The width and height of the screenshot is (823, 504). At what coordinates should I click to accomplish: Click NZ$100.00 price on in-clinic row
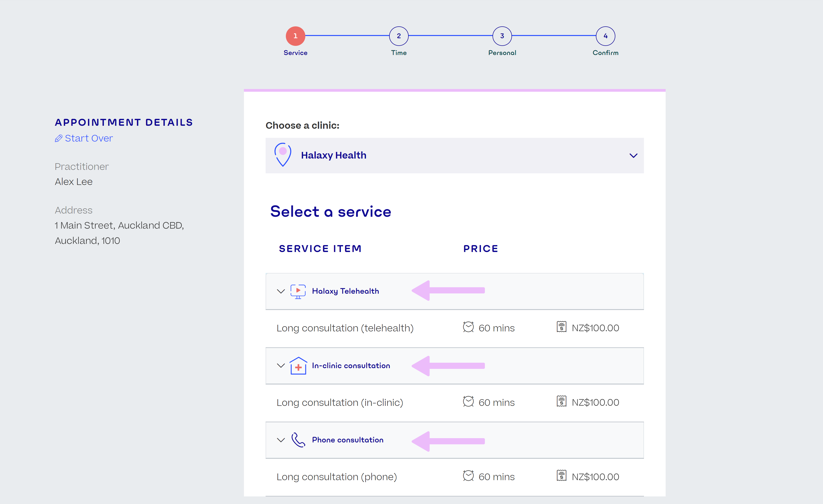click(595, 402)
